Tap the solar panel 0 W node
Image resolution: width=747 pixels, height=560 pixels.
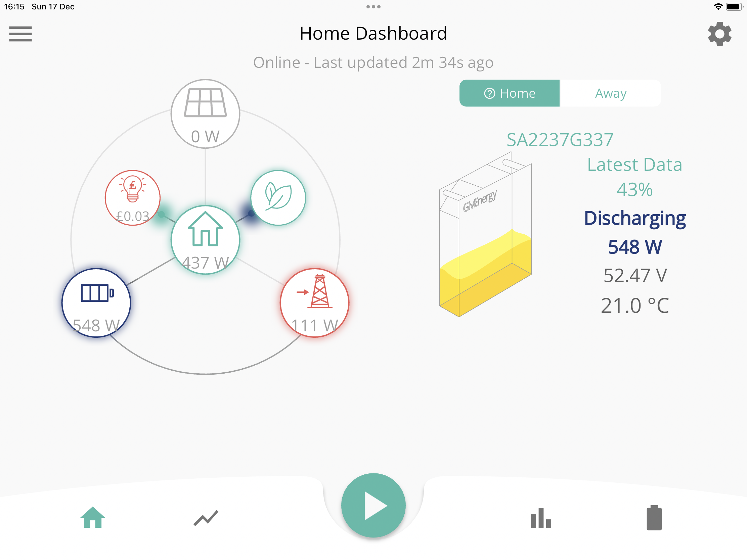point(205,114)
